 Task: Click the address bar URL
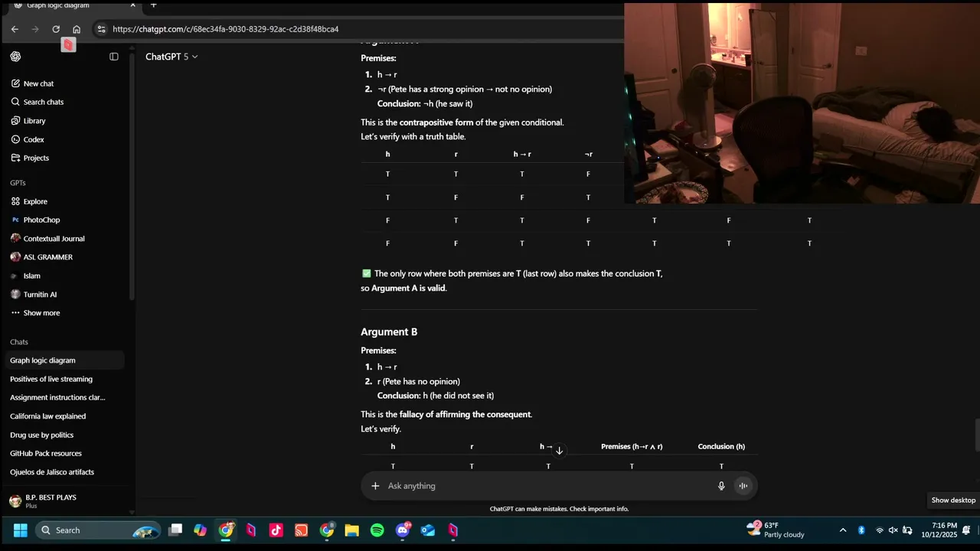225,29
